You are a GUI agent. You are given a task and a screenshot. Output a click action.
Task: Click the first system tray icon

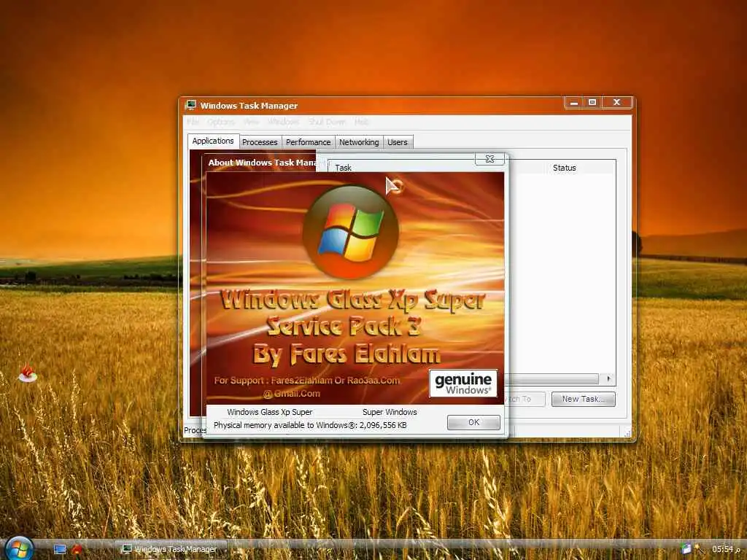(x=686, y=549)
